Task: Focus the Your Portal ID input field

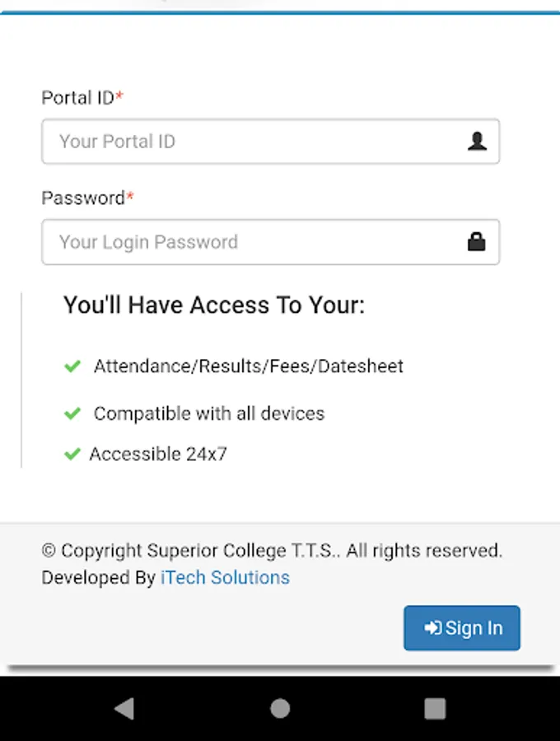Action: 255,142
